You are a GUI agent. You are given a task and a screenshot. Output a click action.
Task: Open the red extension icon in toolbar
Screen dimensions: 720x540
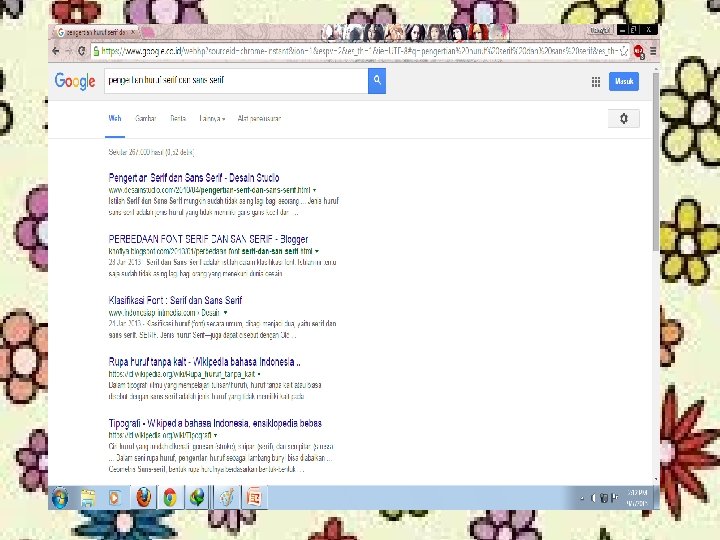click(x=639, y=51)
